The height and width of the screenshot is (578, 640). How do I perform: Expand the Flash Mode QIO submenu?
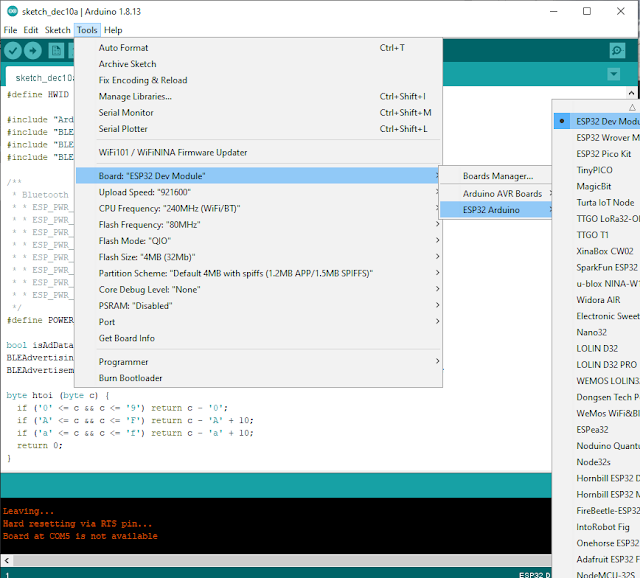[x=259, y=241]
